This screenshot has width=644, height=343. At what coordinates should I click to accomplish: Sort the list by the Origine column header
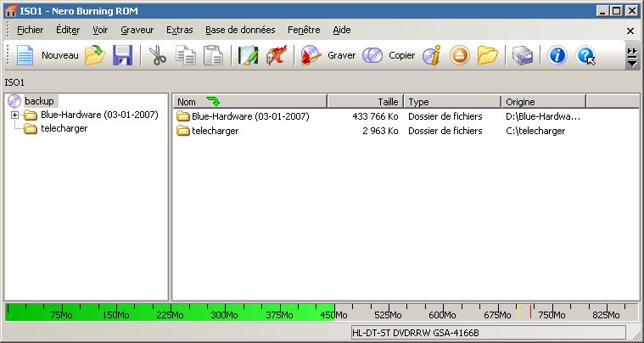(544, 102)
